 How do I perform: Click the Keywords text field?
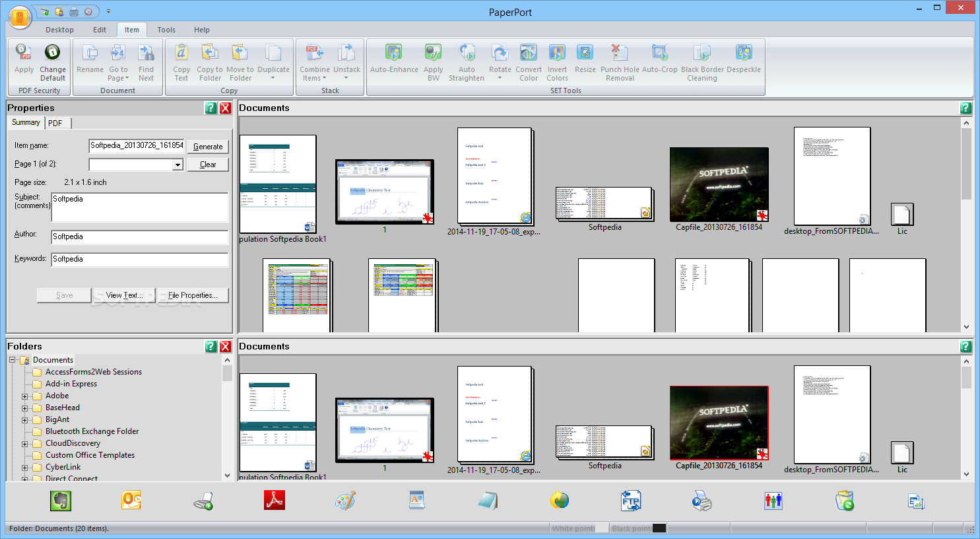(x=140, y=259)
